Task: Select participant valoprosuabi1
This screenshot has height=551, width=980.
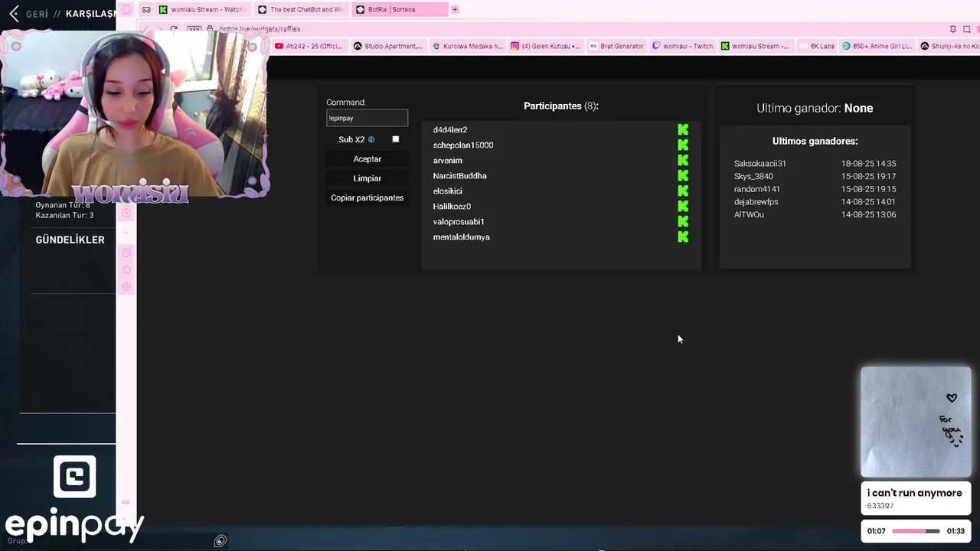Action: point(459,221)
